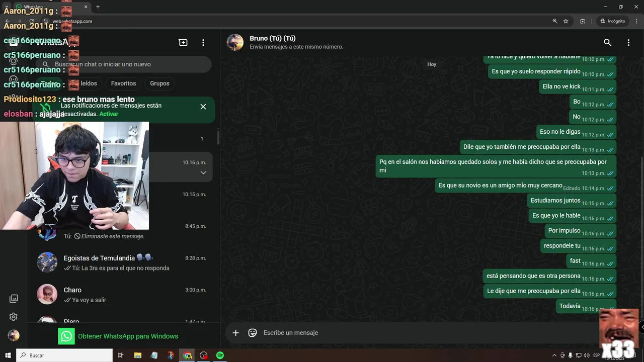Open Spotify from the taskbar
644x362 pixels.
[220, 355]
